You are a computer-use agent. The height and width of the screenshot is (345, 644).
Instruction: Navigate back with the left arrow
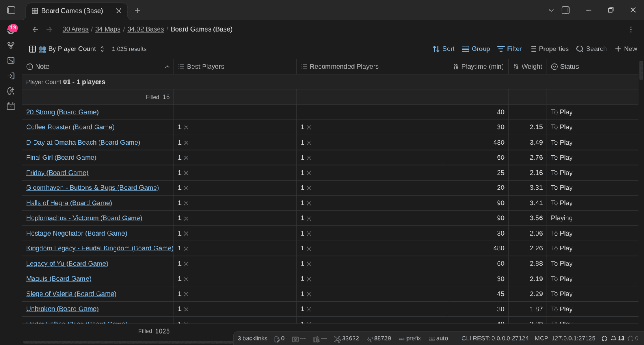point(35,29)
